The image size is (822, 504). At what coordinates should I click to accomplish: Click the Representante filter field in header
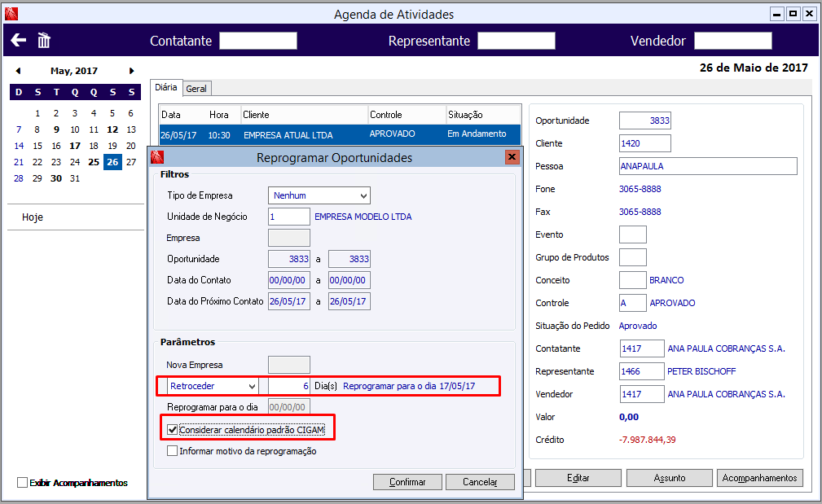516,41
